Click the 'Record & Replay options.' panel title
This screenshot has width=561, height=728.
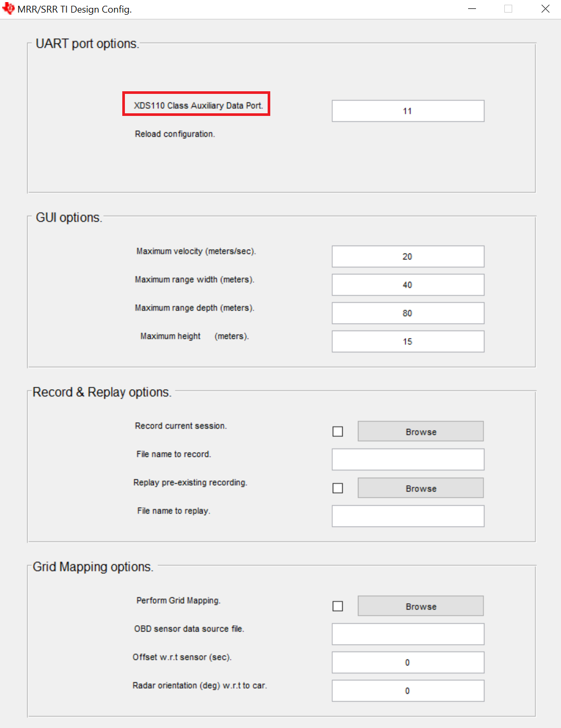102,392
